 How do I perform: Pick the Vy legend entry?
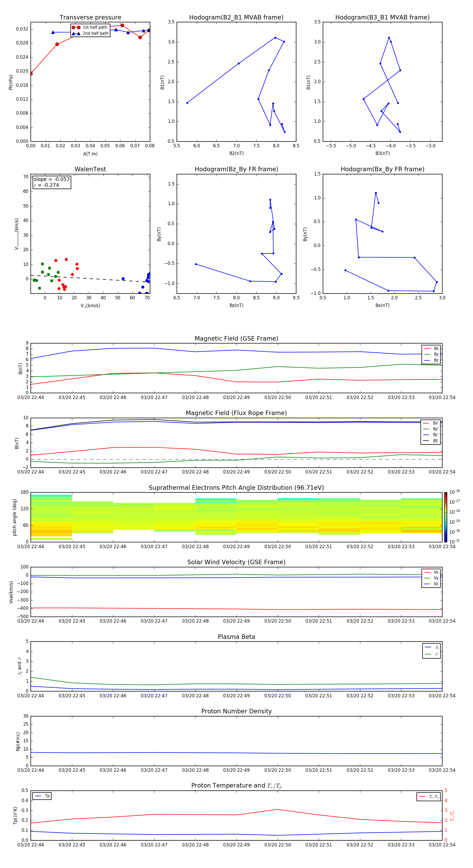pyautogui.click(x=431, y=578)
